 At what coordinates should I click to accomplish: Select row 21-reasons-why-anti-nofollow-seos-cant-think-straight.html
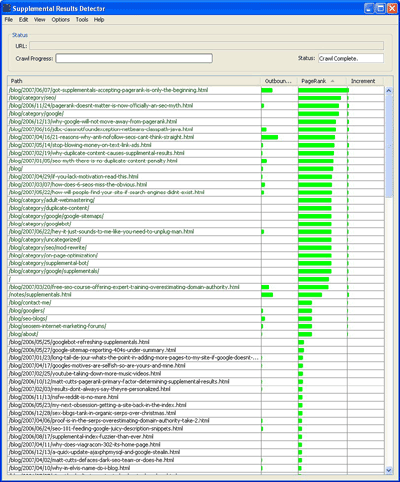point(196,137)
